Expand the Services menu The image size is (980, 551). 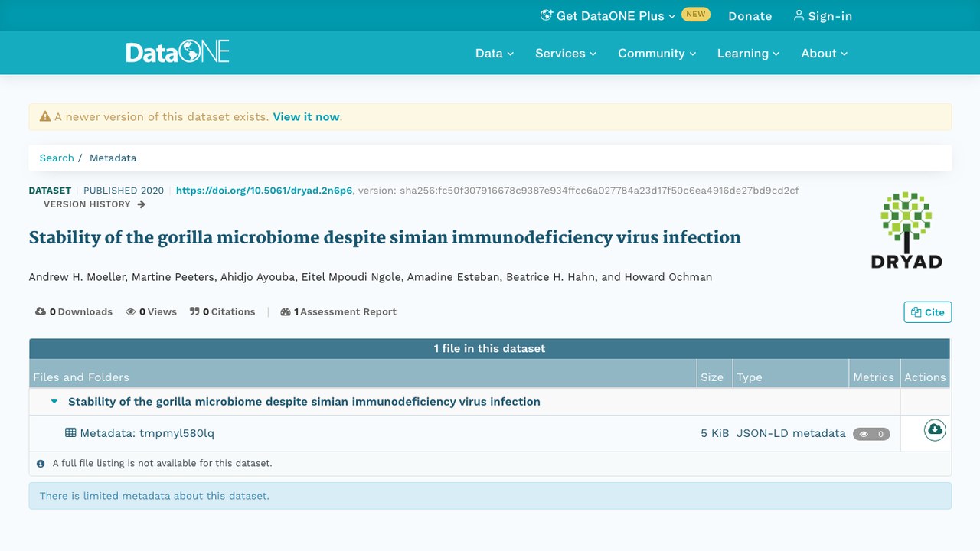[566, 54]
